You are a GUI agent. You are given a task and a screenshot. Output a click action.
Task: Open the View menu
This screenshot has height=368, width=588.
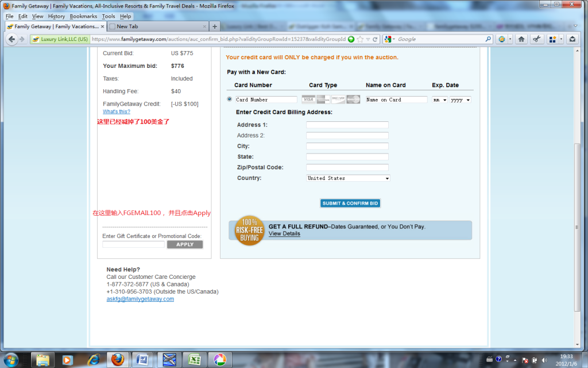(x=37, y=16)
